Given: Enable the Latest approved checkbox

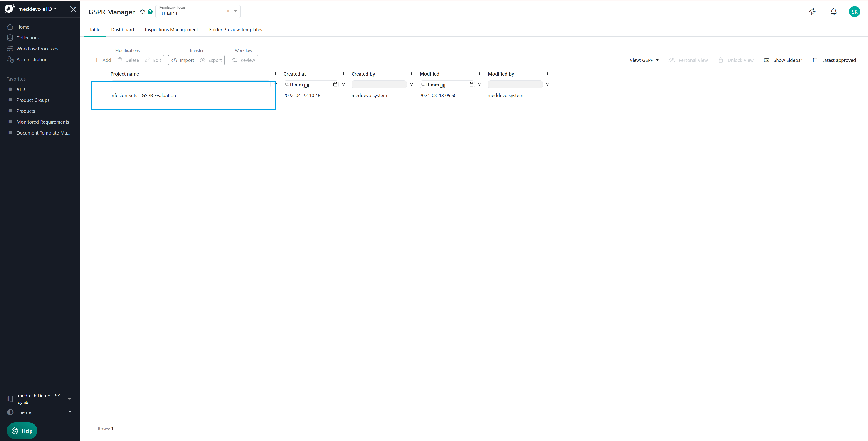Looking at the screenshot, I should [x=815, y=60].
